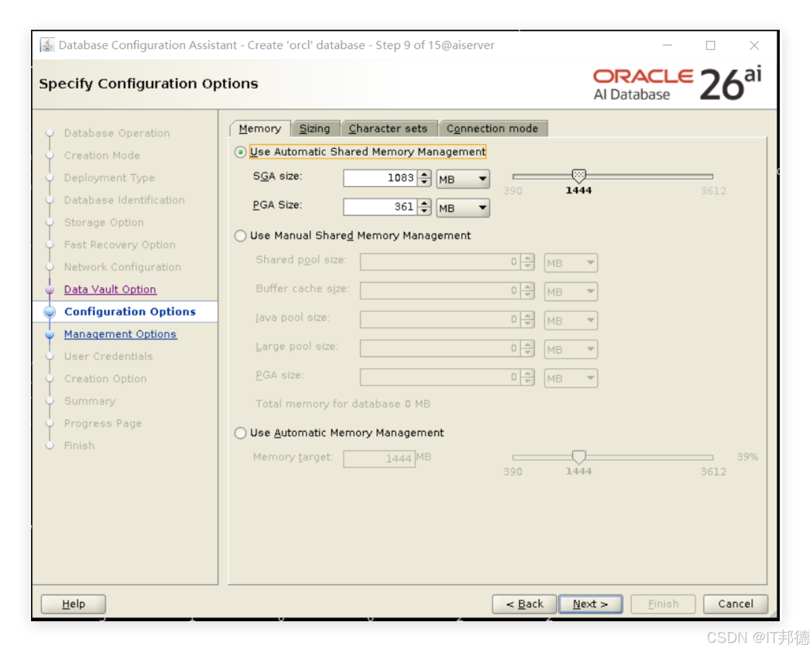
Task: Open Large pool size MB dropdown
Action: pos(571,349)
